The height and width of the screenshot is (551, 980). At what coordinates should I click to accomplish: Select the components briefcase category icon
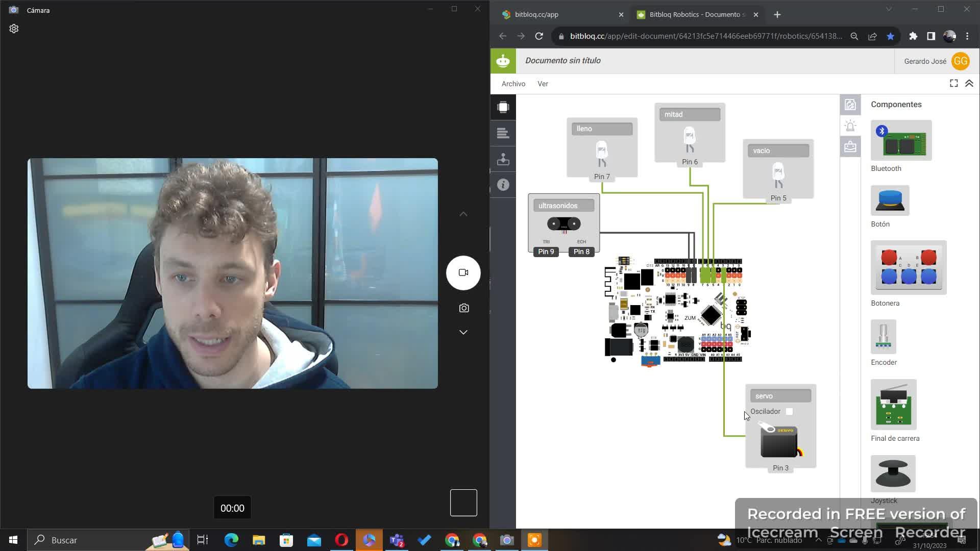point(850,147)
